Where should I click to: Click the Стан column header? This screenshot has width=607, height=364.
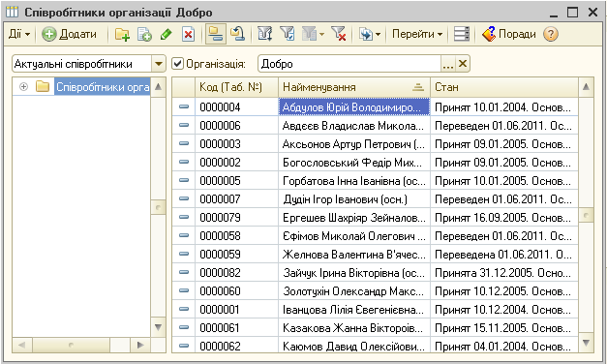[x=504, y=87]
